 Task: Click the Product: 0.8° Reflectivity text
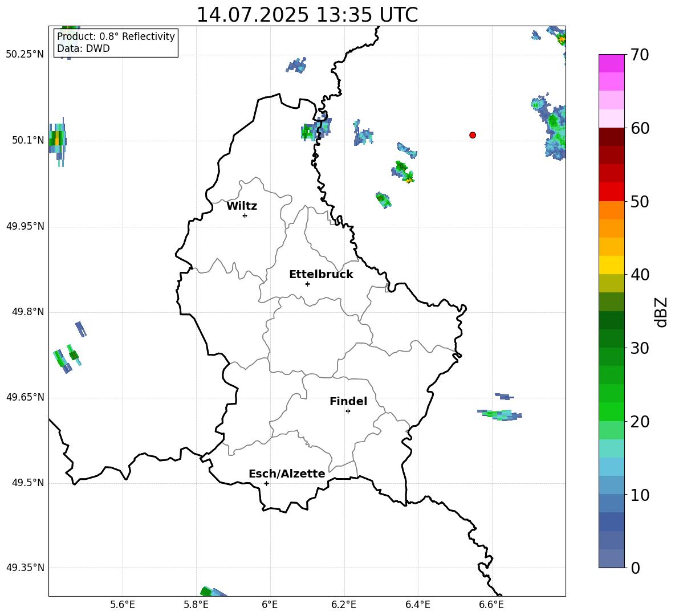pos(116,36)
